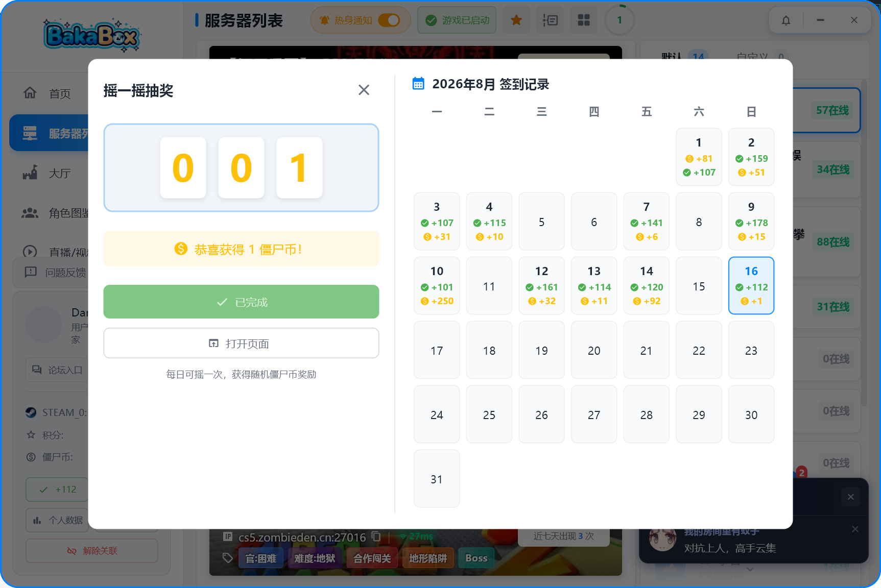Viewport: 881px width, 588px height.
Task: Select calendar day 3 with +107
Action: (437, 222)
